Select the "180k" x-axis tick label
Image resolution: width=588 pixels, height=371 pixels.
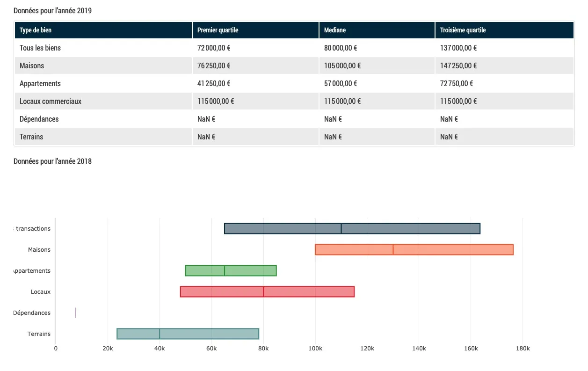(x=523, y=349)
